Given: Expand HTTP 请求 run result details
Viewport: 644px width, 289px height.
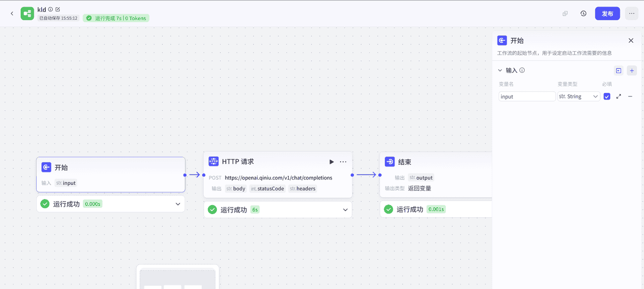Looking at the screenshot, I should [345, 210].
